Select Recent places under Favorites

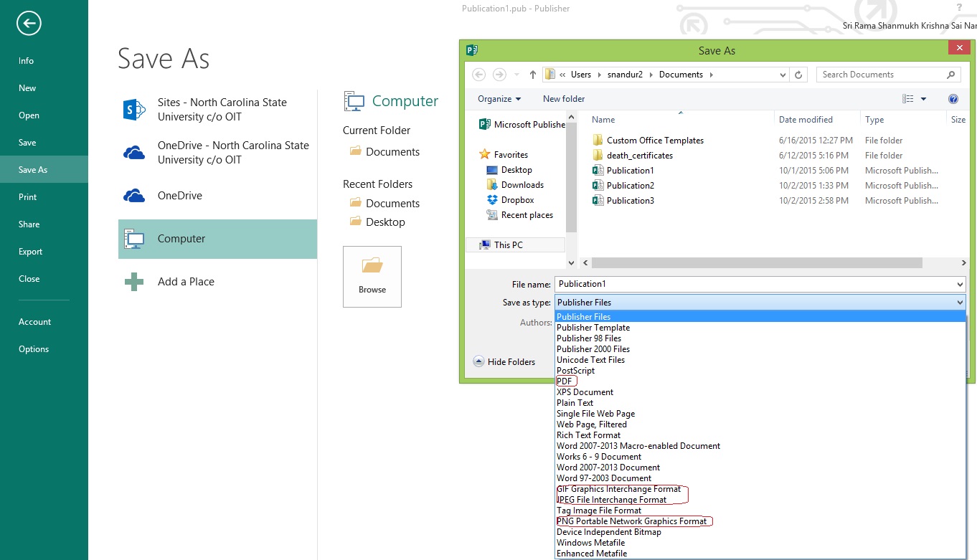519,215
